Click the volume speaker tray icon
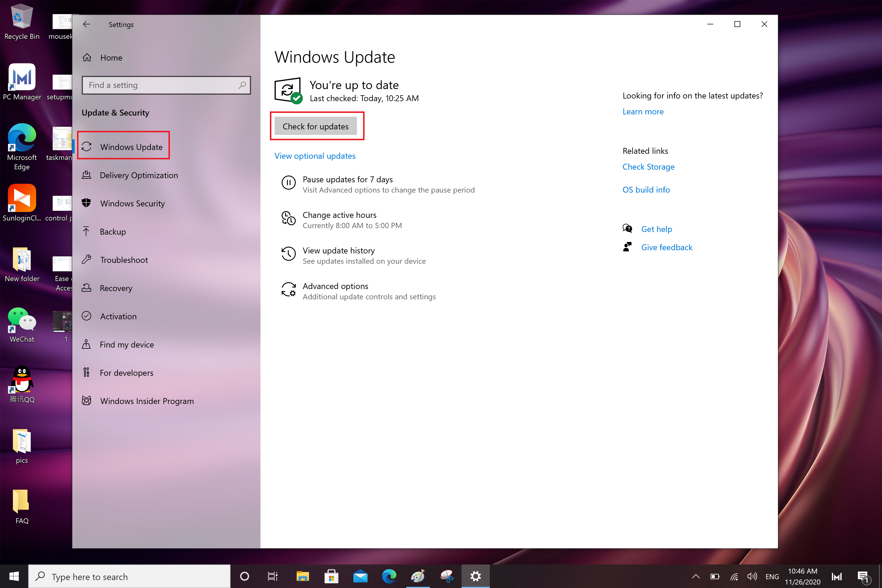 752,576
